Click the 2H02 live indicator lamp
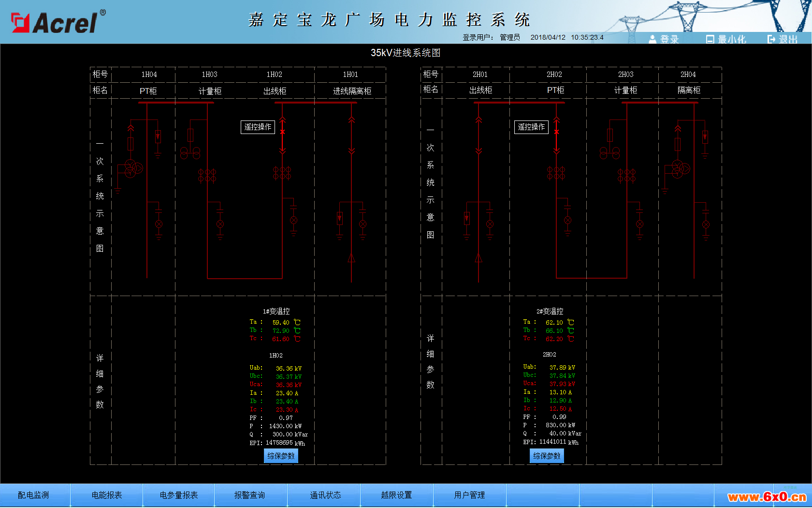 tap(567, 220)
